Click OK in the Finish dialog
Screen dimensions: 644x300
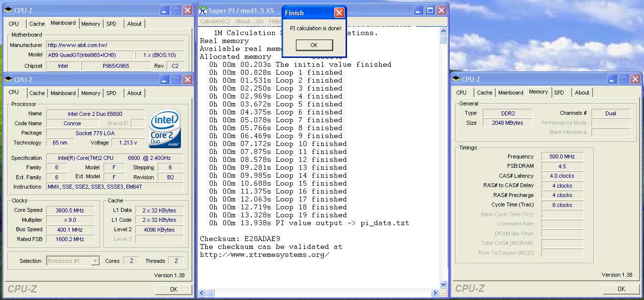point(314,45)
